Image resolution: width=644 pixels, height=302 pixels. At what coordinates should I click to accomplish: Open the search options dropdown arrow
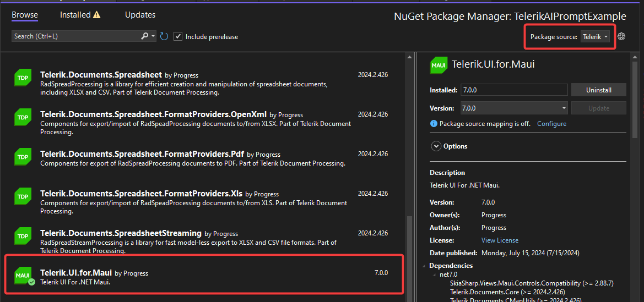(x=154, y=36)
